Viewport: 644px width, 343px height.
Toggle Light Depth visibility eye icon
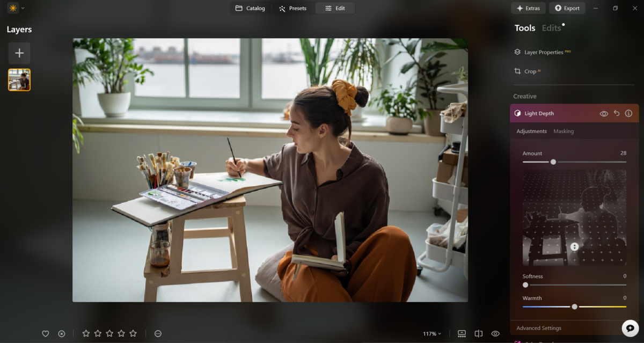pos(604,114)
